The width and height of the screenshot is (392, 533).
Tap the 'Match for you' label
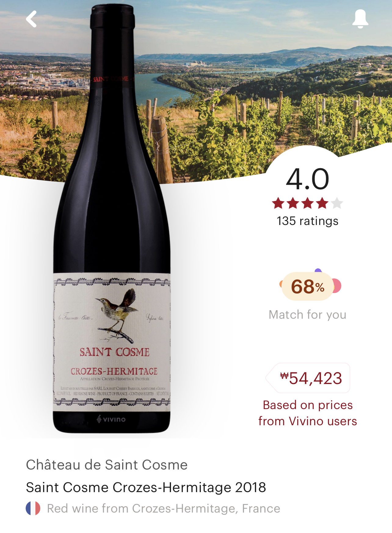(x=307, y=314)
